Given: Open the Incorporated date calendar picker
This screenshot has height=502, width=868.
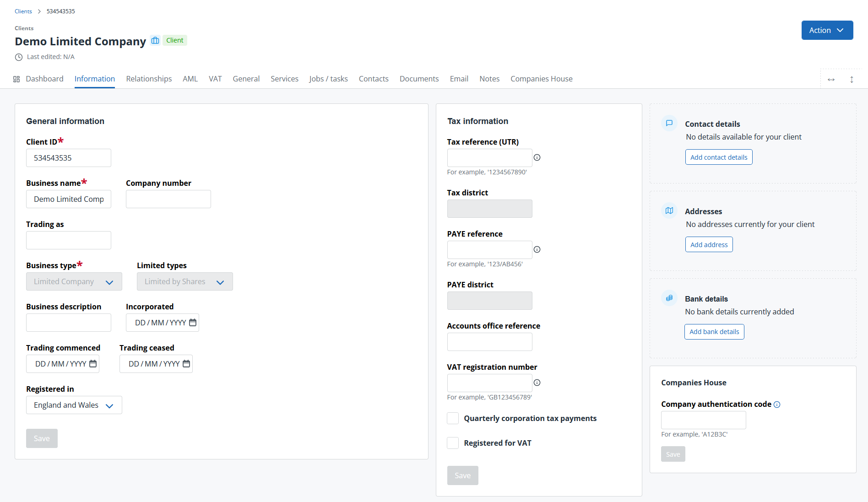Looking at the screenshot, I should tap(193, 323).
